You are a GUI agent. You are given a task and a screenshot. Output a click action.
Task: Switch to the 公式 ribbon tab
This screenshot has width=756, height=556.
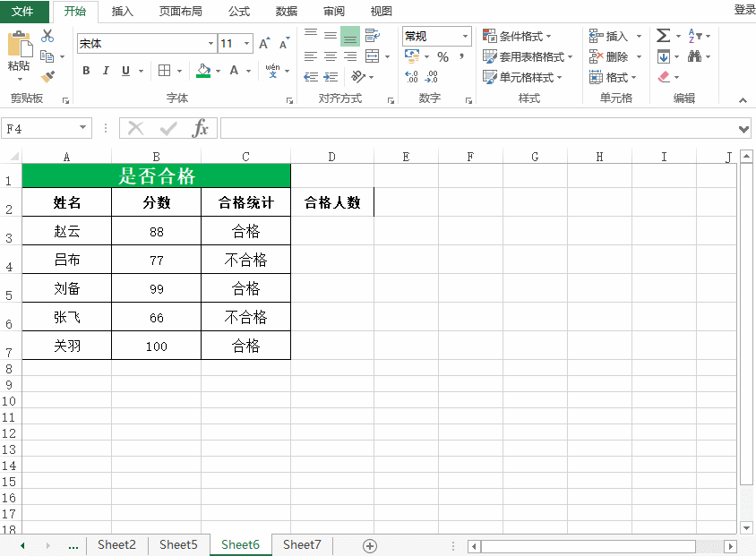[x=238, y=12]
